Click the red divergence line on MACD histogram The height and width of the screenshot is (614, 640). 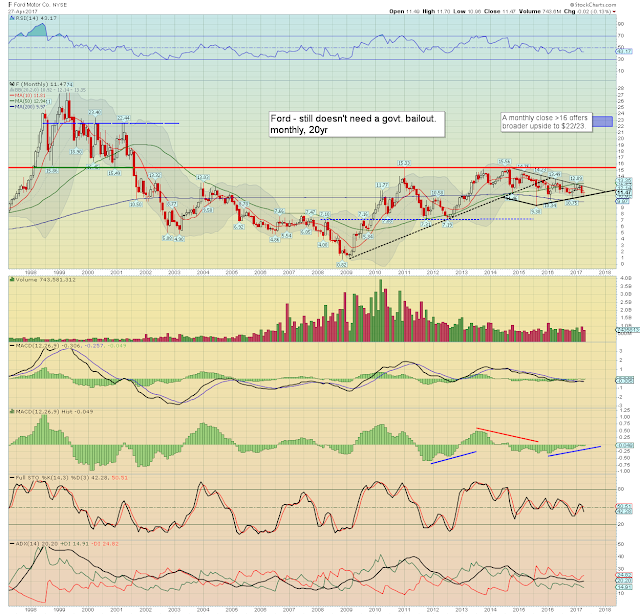click(507, 435)
